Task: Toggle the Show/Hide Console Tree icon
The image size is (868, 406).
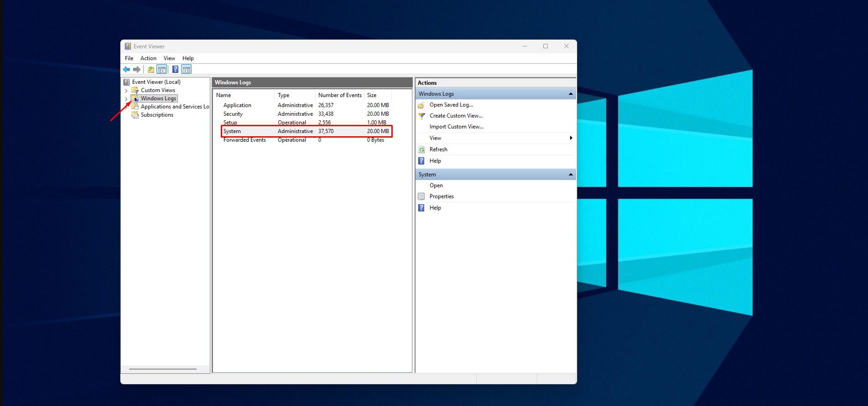Action: (x=161, y=69)
